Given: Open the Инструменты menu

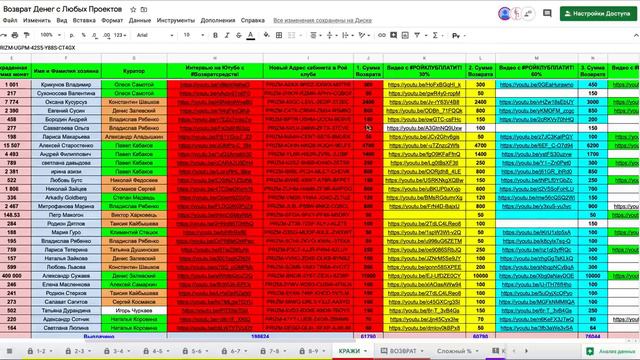Looking at the screenshot, I should pyautogui.click(x=176, y=20).
